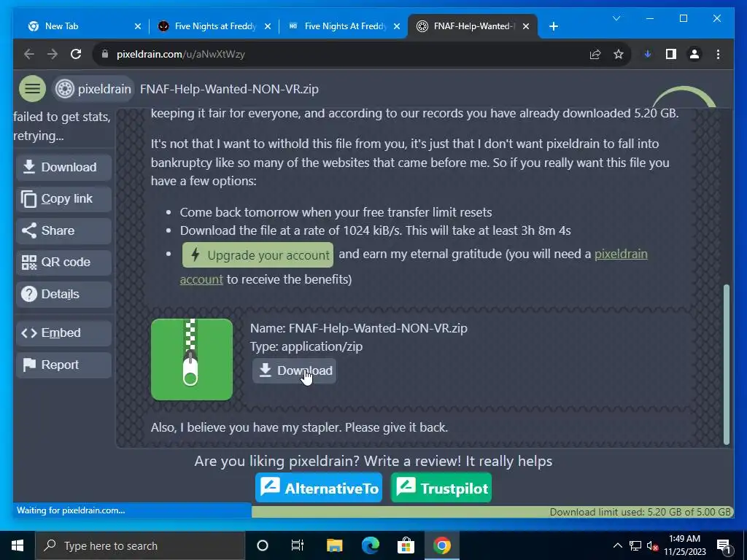This screenshot has height=560, width=747.
Task: Follow the pixeldrain account link
Action: 621,254
